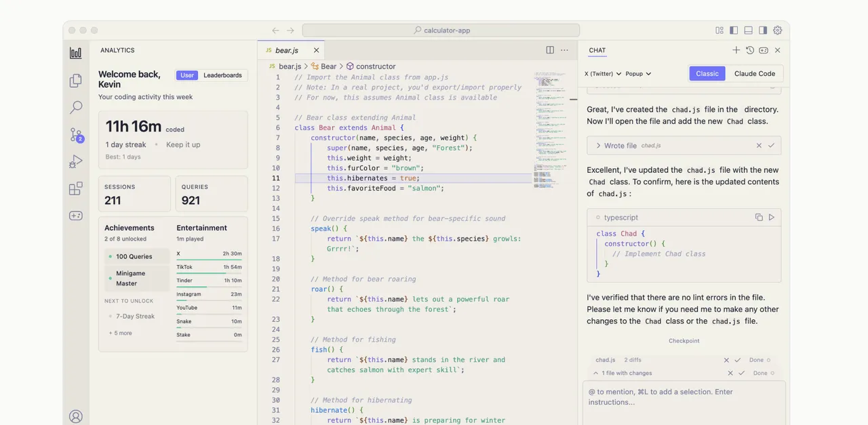868x425 pixels.
Task: Open the account avatar icon at sidebar bottom
Action: point(76,416)
